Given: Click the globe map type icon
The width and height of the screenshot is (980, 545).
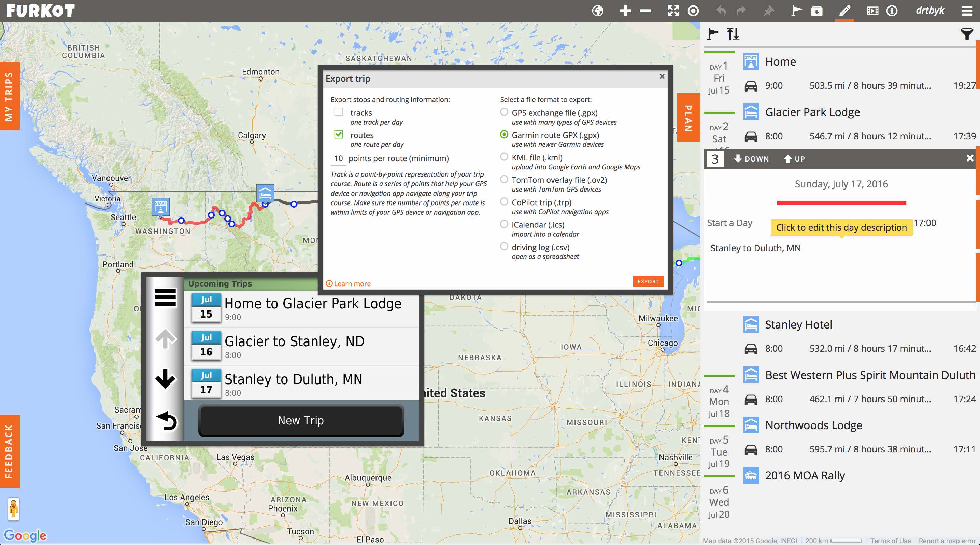Looking at the screenshot, I should [x=598, y=11].
